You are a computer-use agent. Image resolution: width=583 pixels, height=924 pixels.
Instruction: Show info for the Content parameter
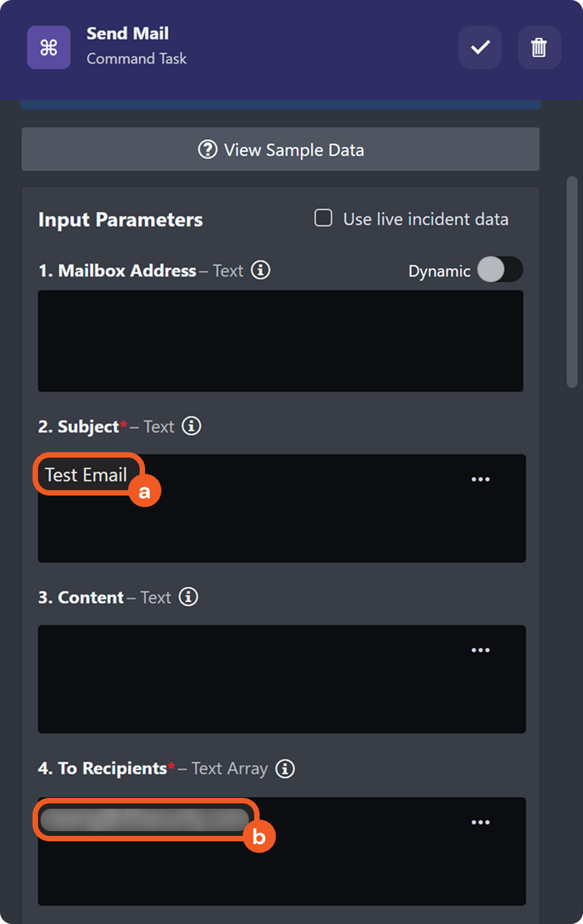coord(188,597)
